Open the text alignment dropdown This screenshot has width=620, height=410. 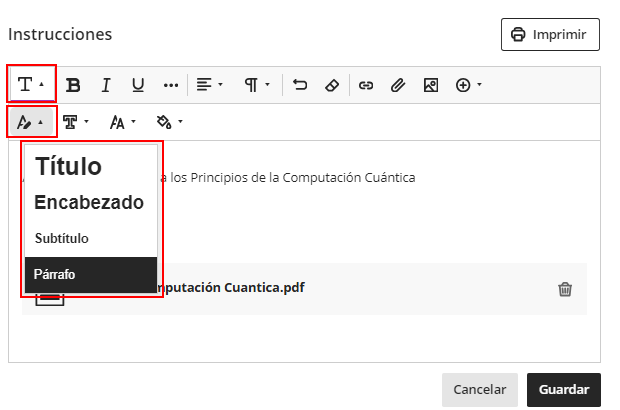point(209,85)
